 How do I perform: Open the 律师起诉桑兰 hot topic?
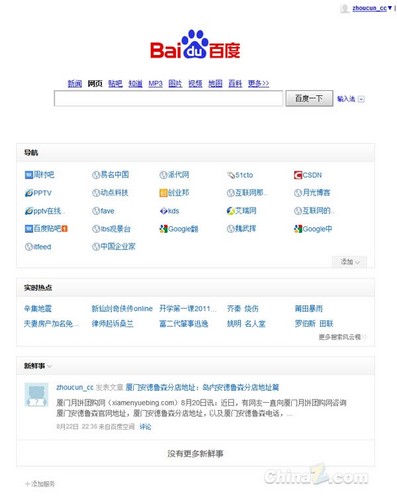tap(112, 324)
